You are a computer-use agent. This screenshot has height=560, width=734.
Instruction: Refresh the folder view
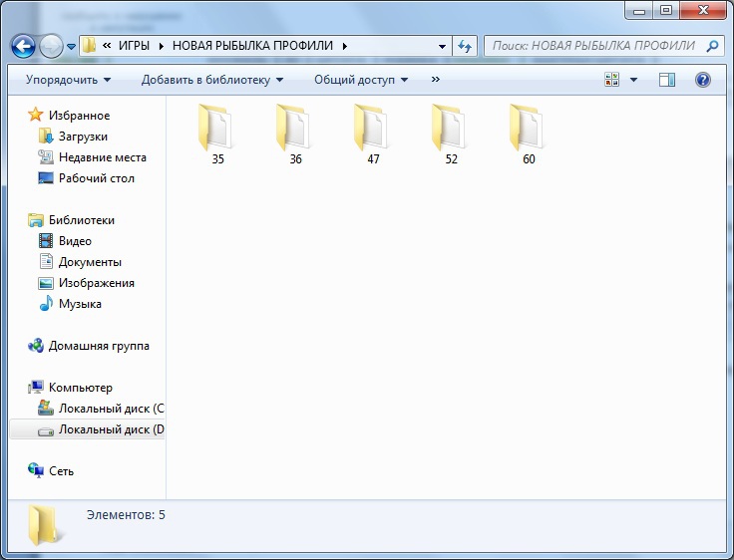(465, 46)
